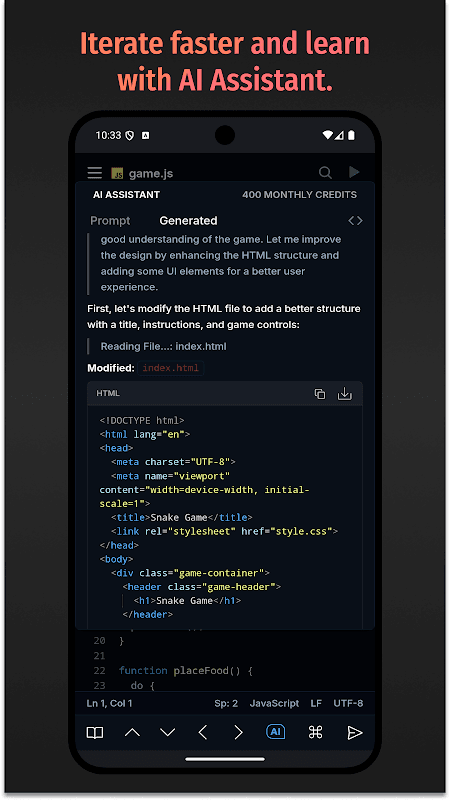Tap the header class game-header line
This screenshot has width=450, height=800.
tap(202, 587)
